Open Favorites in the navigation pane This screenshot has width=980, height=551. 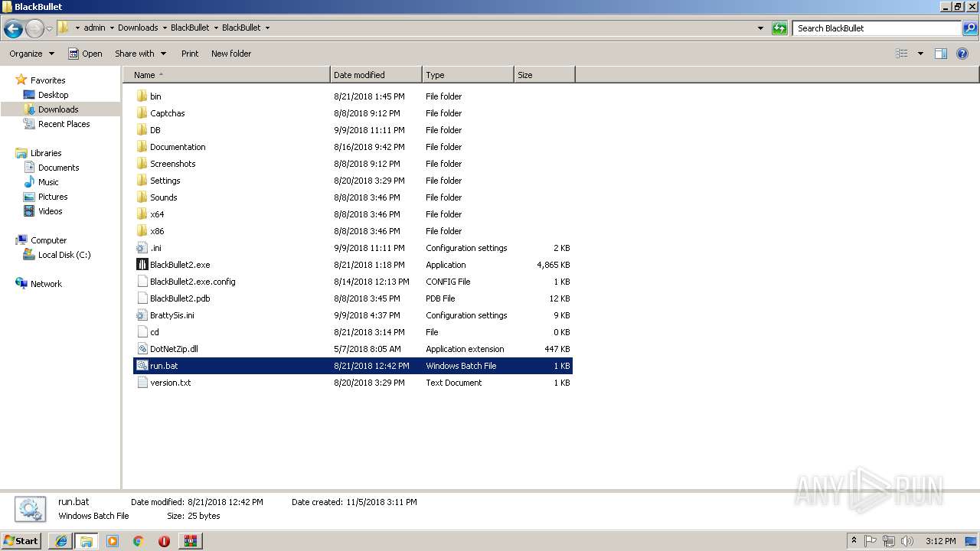click(47, 80)
